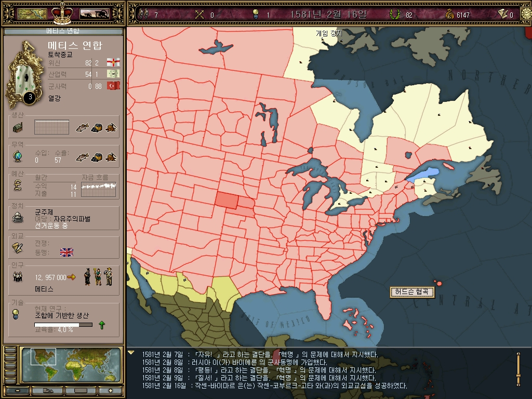Open the production factory icon

[x=18, y=127]
